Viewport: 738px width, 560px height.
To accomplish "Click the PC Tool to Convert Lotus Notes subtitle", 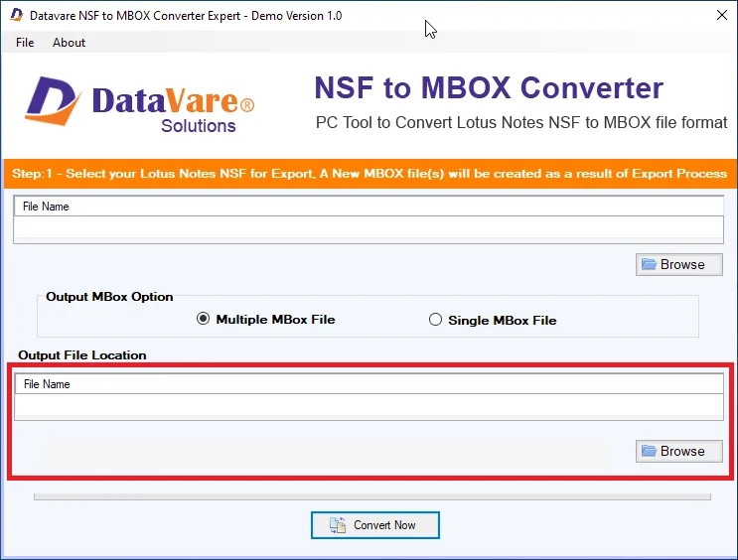I will [521, 122].
